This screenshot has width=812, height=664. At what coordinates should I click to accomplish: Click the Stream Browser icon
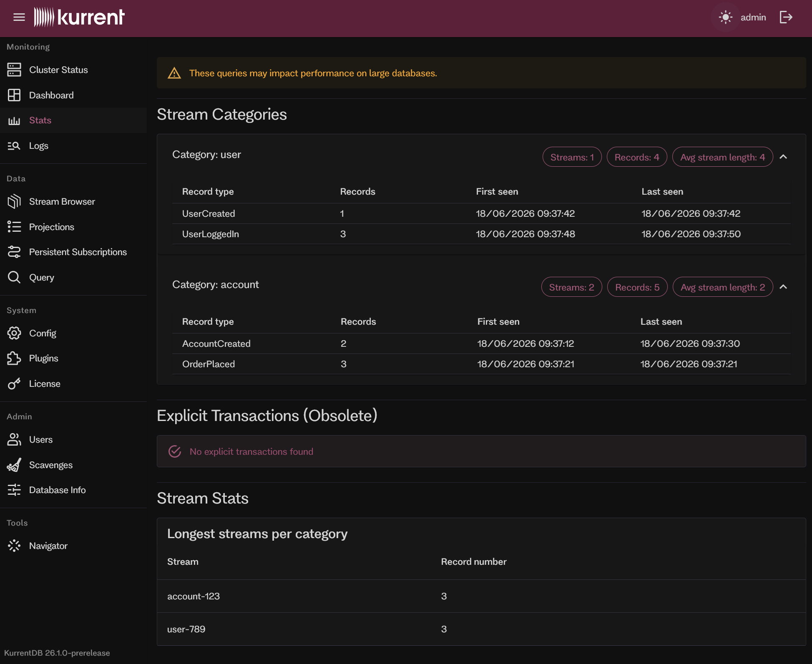point(14,201)
